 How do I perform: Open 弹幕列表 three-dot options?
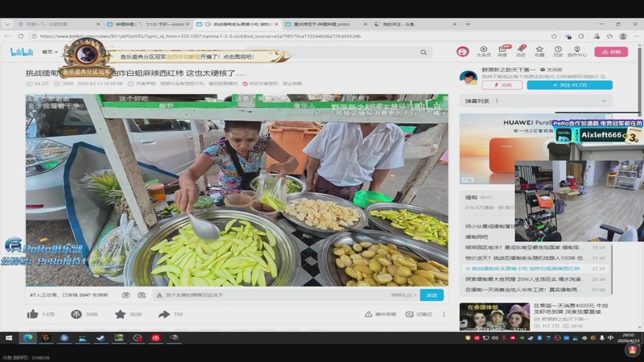click(497, 101)
